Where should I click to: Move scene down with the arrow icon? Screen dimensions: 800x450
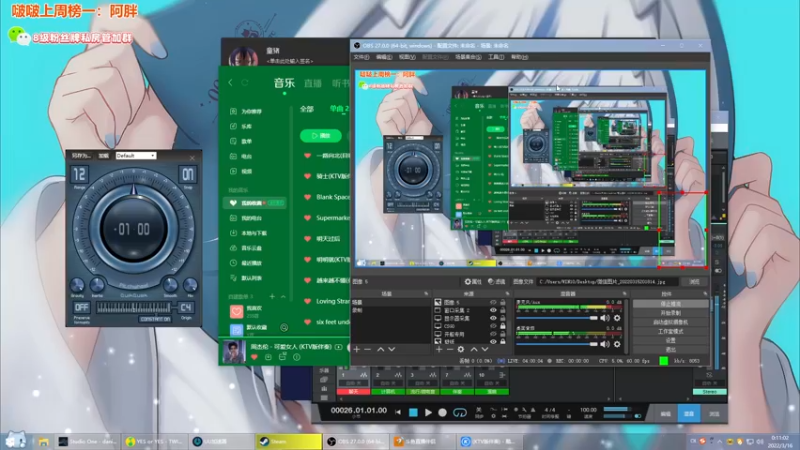391,349
